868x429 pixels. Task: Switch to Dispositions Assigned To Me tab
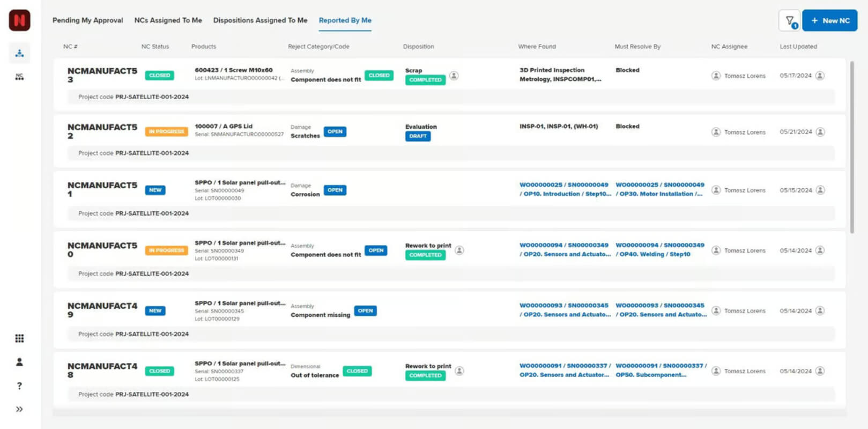(x=260, y=20)
